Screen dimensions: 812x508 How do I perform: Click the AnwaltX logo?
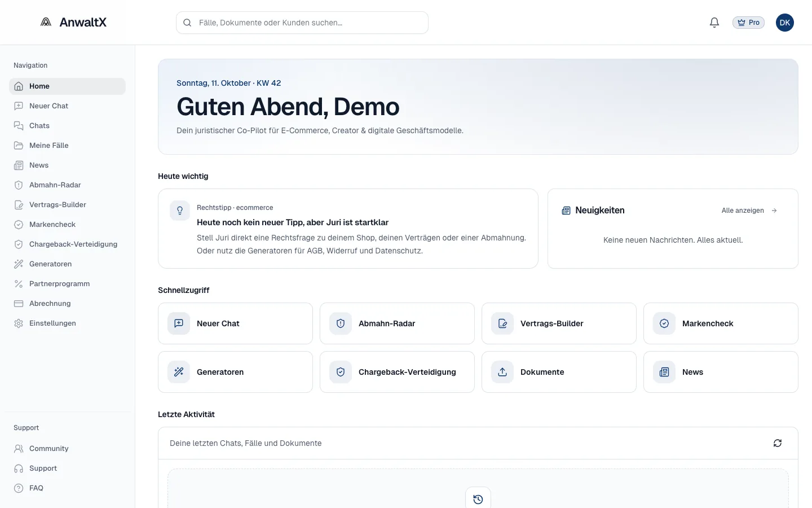click(73, 22)
